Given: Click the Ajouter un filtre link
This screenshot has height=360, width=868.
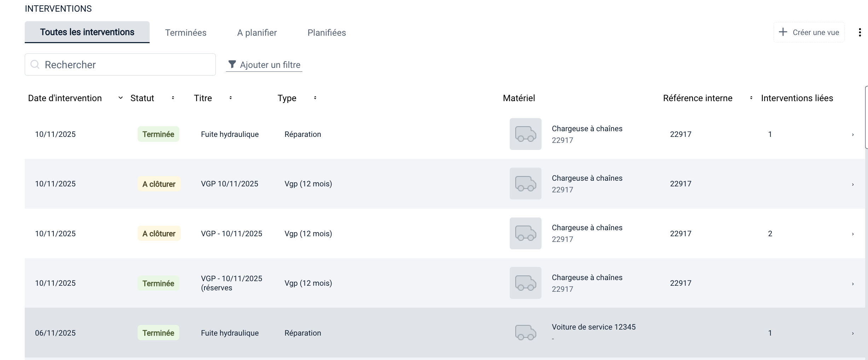Looking at the screenshot, I should tap(270, 65).
